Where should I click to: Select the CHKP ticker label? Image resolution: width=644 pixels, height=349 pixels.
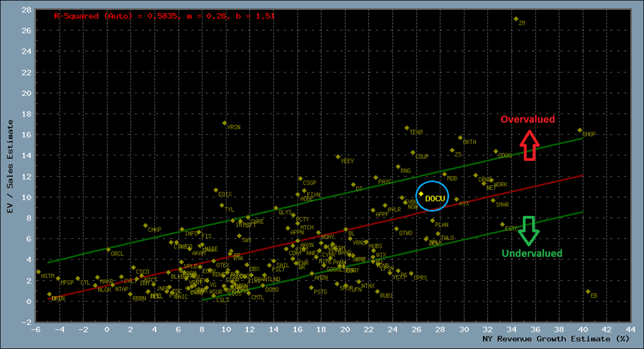(x=155, y=230)
